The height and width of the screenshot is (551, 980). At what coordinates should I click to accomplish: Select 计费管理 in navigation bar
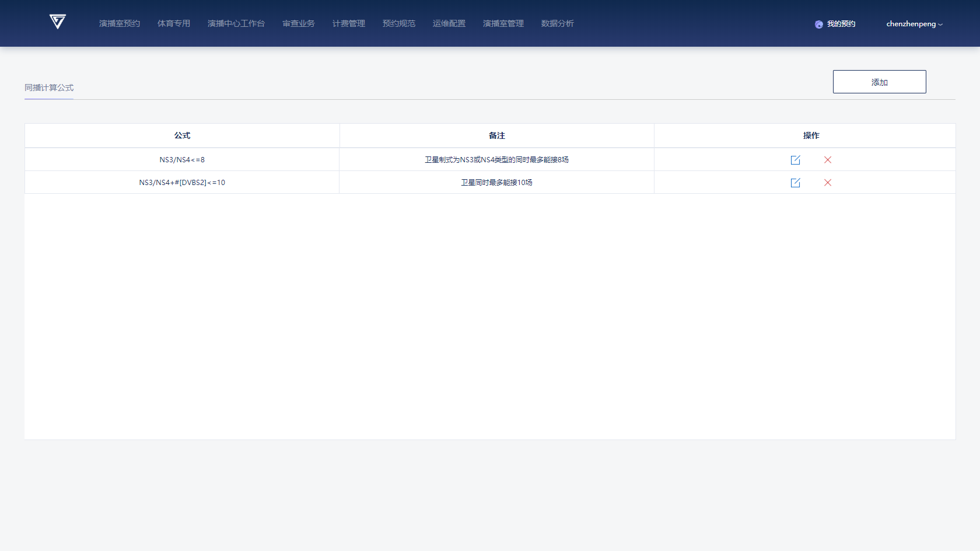(x=349, y=24)
